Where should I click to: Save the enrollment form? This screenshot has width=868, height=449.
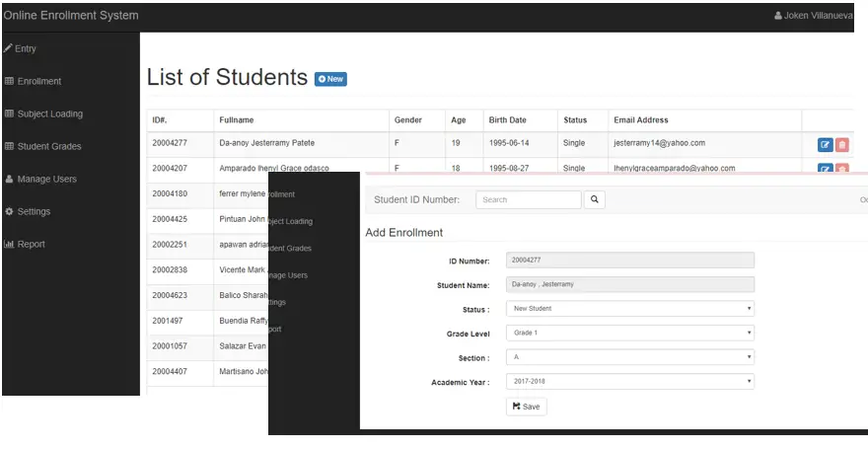(527, 407)
